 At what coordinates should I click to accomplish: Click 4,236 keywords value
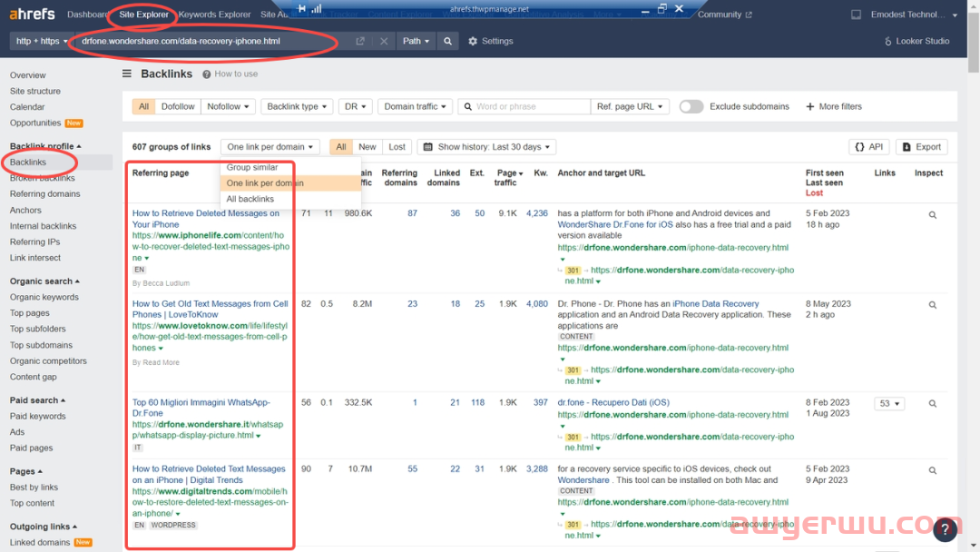(x=537, y=213)
